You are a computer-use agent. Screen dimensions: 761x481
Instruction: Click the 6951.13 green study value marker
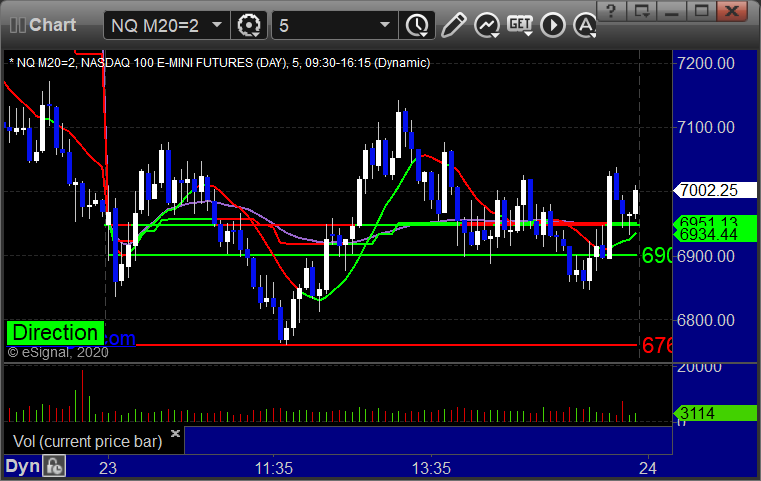[x=714, y=221]
